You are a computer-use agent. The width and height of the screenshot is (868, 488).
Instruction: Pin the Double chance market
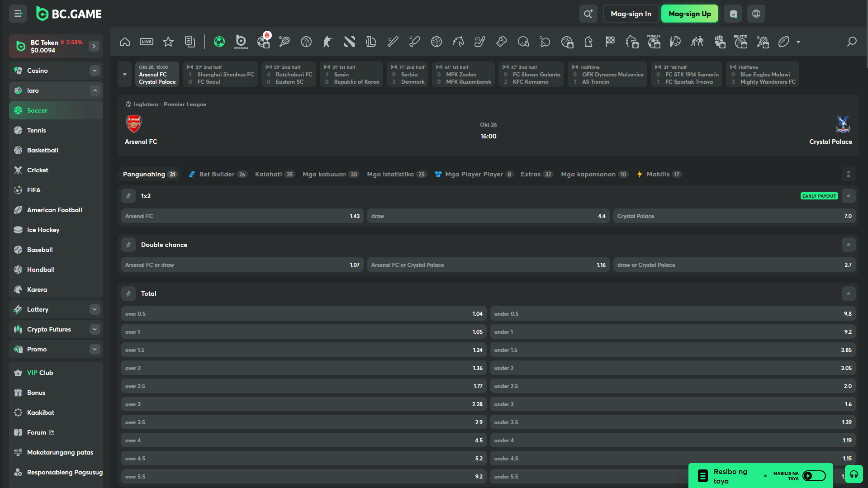(128, 245)
